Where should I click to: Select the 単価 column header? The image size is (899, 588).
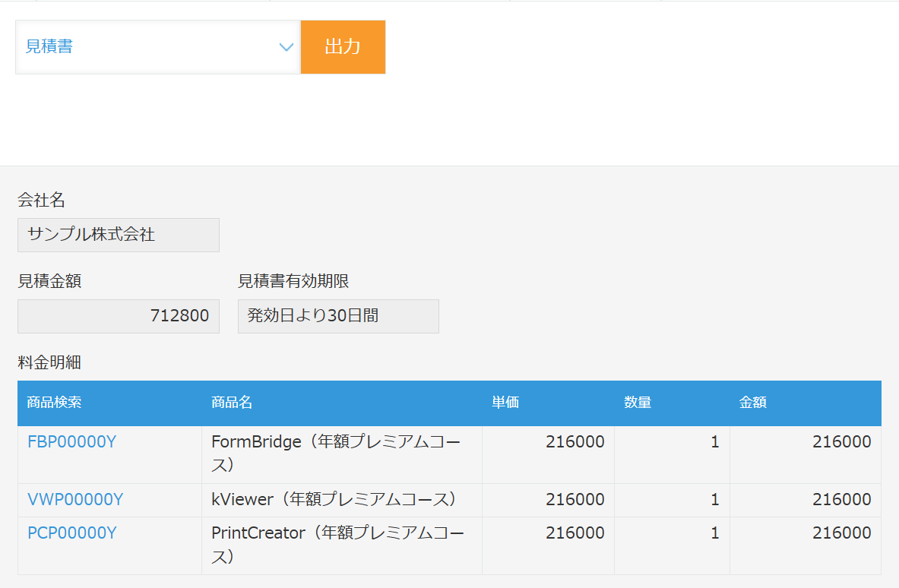505,403
